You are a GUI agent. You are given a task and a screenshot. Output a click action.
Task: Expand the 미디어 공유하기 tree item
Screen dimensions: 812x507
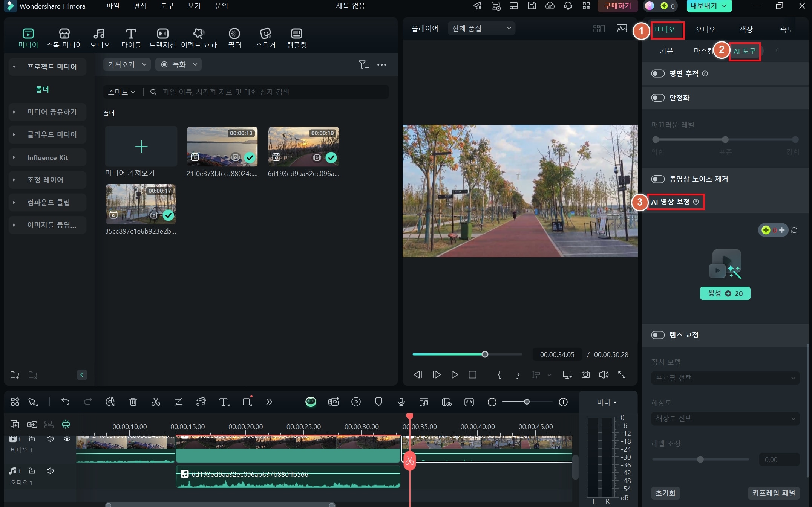point(14,112)
